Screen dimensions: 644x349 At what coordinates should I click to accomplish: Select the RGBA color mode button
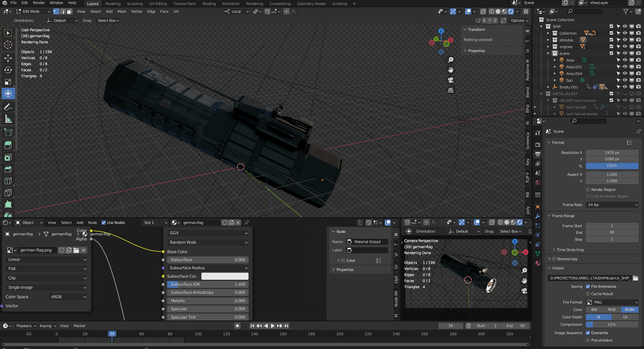pyautogui.click(x=630, y=310)
